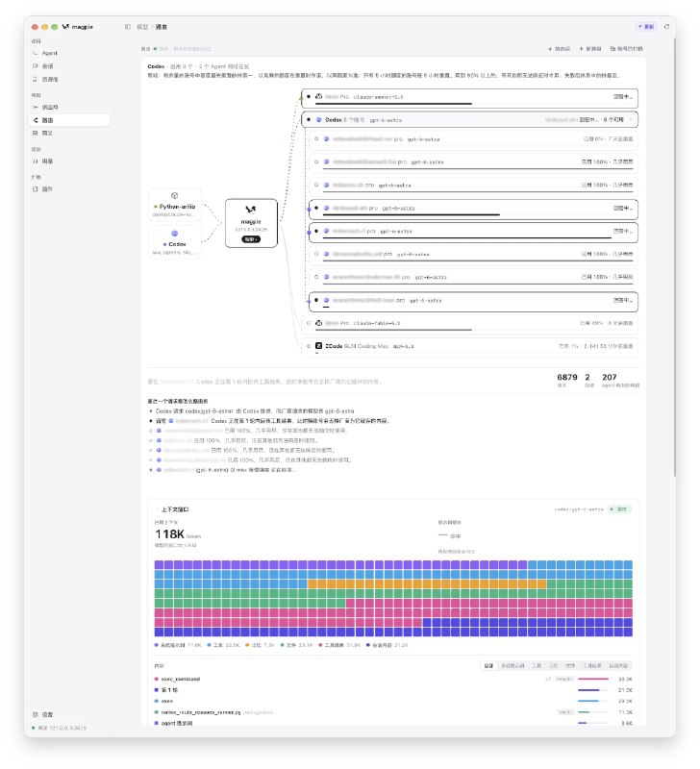Click the Codex icon in Codex group header

point(318,119)
